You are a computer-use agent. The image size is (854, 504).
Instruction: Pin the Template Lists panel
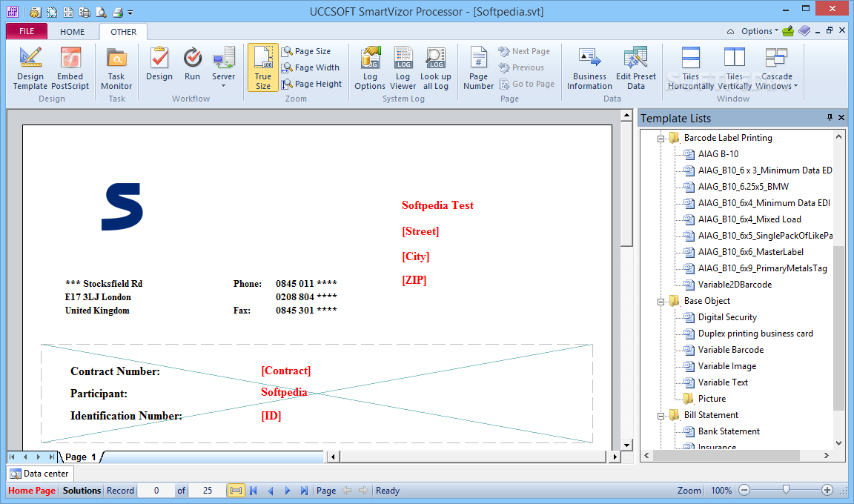click(x=830, y=118)
